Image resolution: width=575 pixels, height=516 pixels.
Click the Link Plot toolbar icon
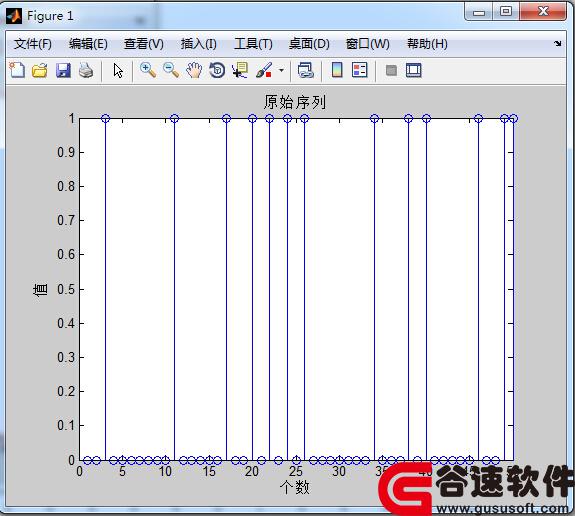(305, 70)
